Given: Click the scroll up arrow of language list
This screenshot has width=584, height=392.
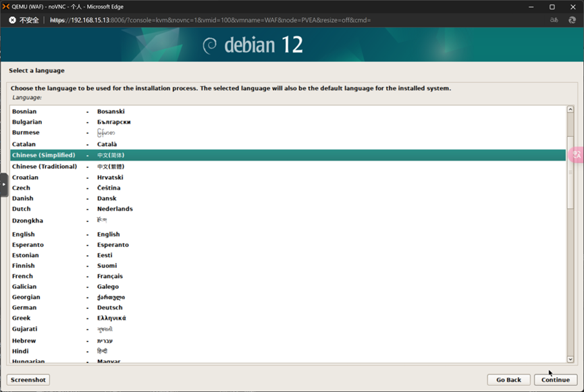Looking at the screenshot, I should [570, 109].
